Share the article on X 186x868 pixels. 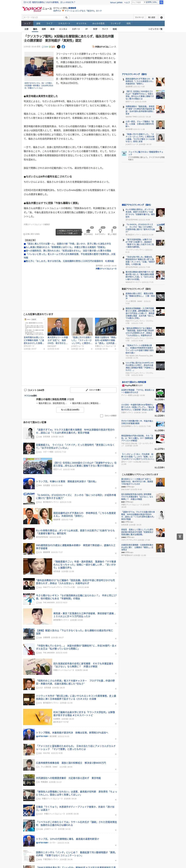point(58,47)
